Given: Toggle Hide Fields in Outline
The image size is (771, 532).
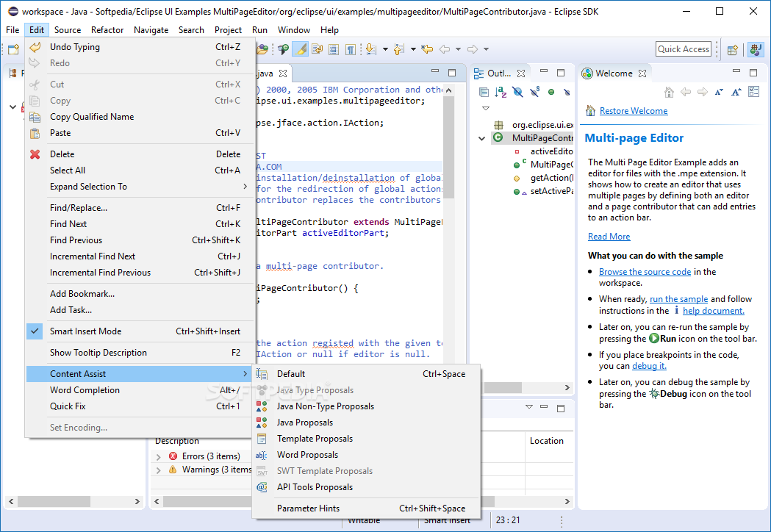Looking at the screenshot, I should pos(517,92).
